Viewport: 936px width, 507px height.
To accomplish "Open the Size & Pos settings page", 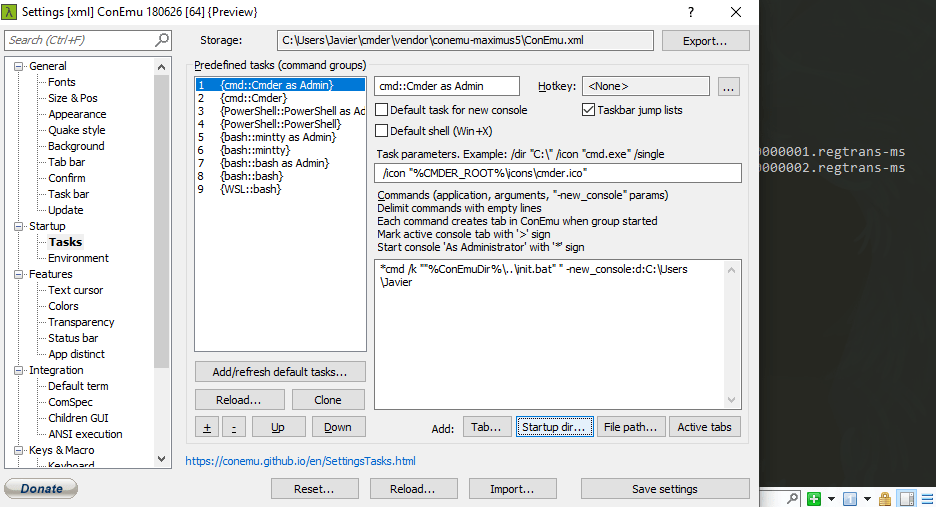I will [x=73, y=98].
